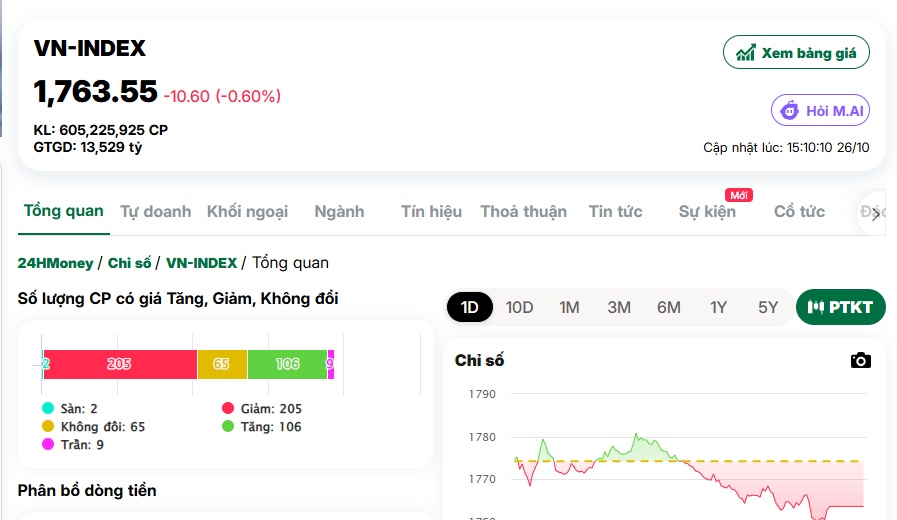Open the Xem bảng giá price board button

(x=796, y=53)
